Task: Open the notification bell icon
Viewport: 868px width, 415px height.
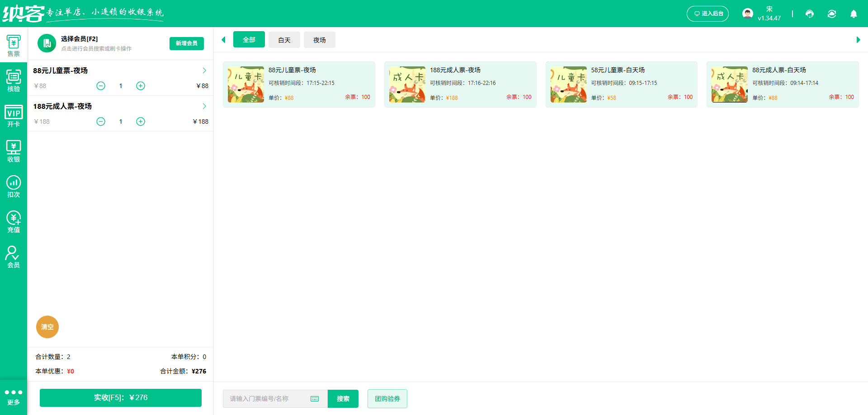Action: pyautogui.click(x=854, y=14)
